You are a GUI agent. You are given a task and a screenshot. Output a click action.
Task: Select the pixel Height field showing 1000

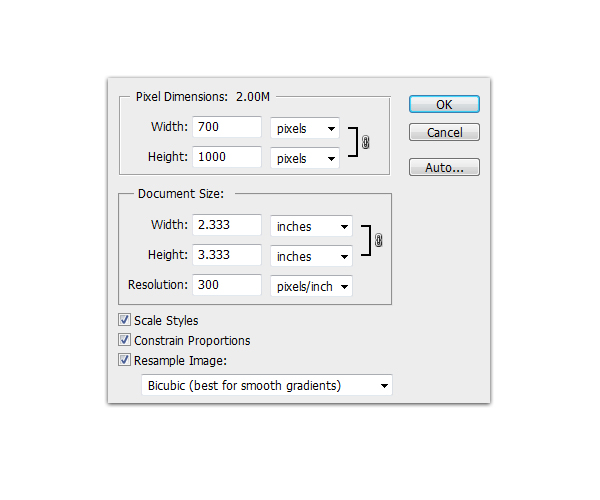click(x=227, y=158)
